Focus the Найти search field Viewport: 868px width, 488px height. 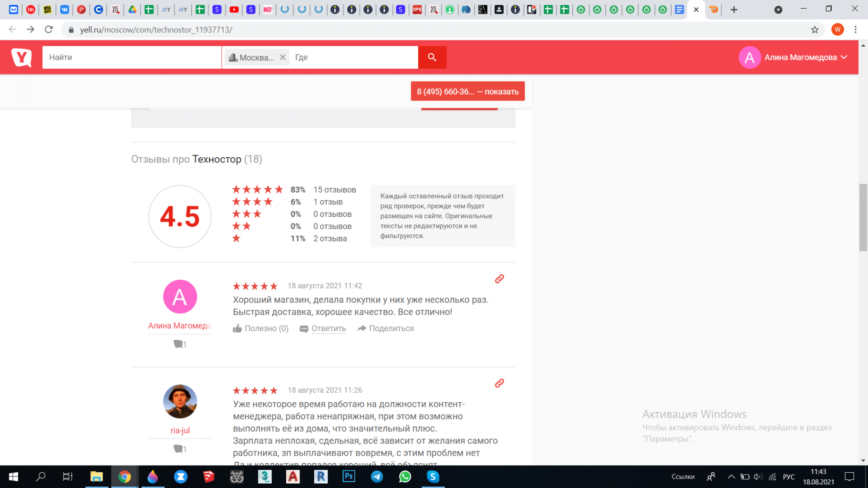(132, 57)
